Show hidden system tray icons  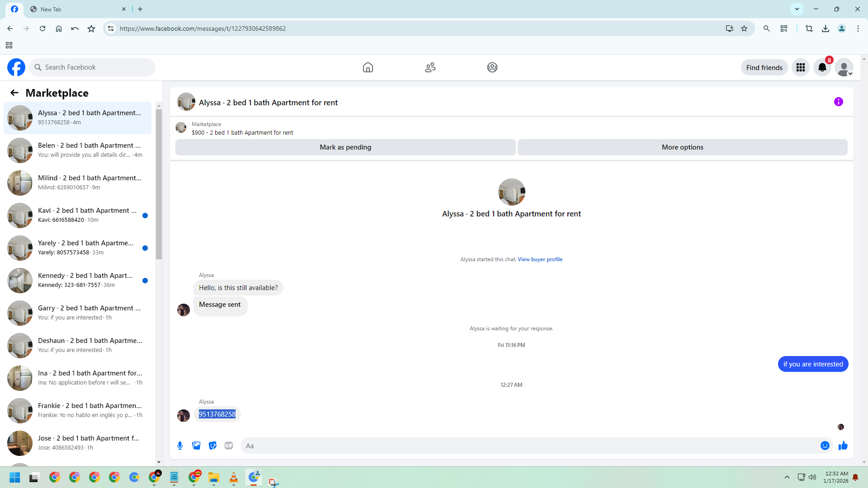[x=787, y=477]
